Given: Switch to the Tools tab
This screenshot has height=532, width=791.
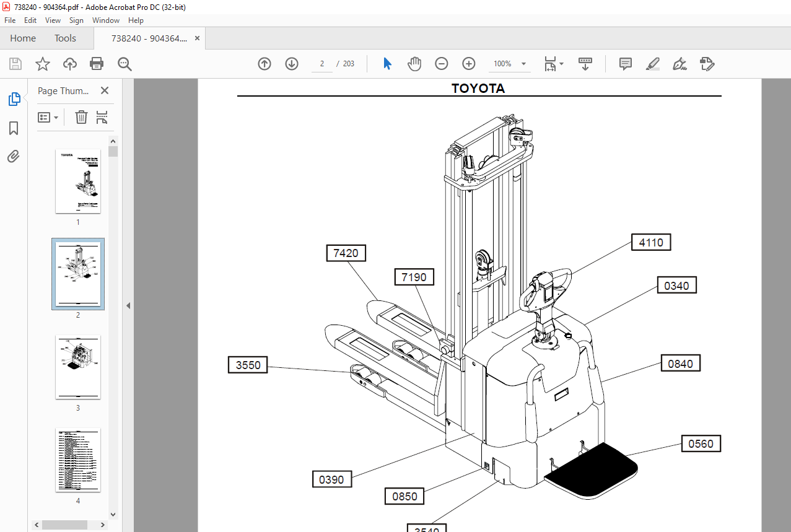Looking at the screenshot, I should tap(65, 38).
